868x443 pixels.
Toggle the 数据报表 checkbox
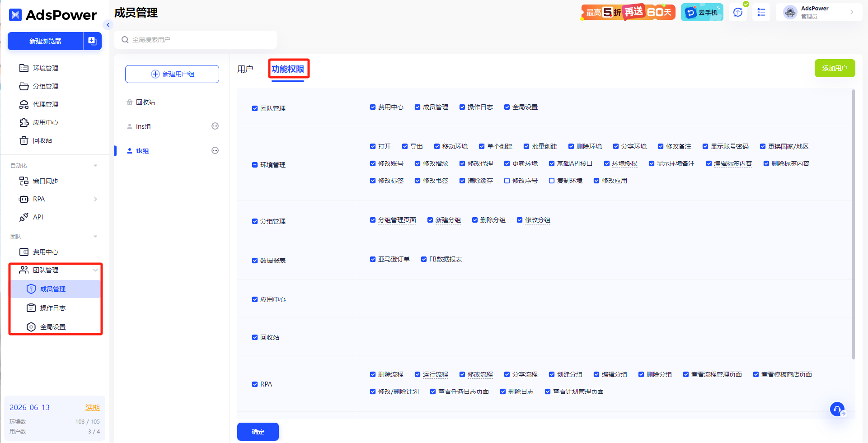(255, 261)
